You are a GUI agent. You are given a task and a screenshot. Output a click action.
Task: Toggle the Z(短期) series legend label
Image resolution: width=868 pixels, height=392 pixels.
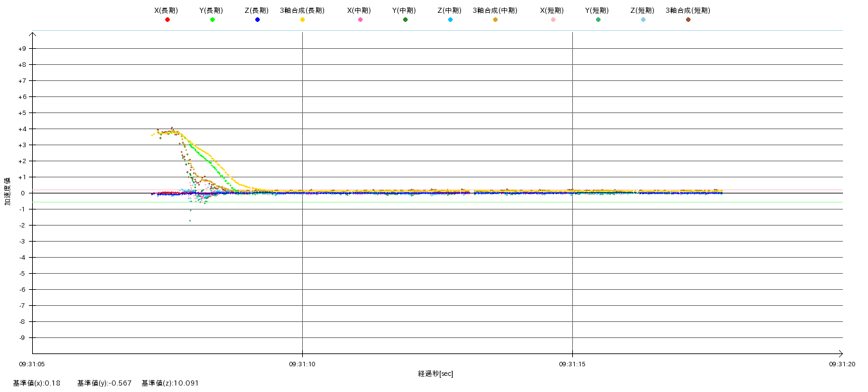pyautogui.click(x=642, y=10)
